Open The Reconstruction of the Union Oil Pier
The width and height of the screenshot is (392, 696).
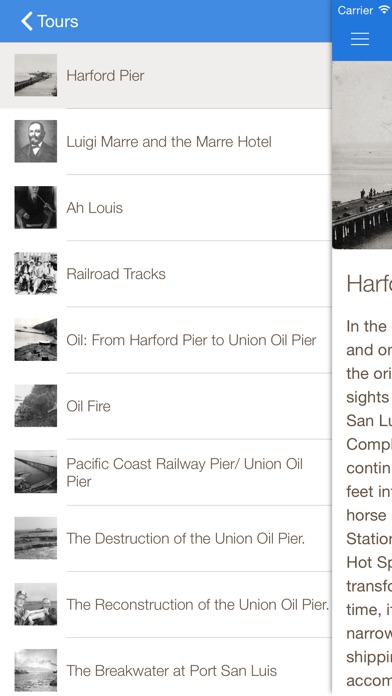tap(166, 605)
